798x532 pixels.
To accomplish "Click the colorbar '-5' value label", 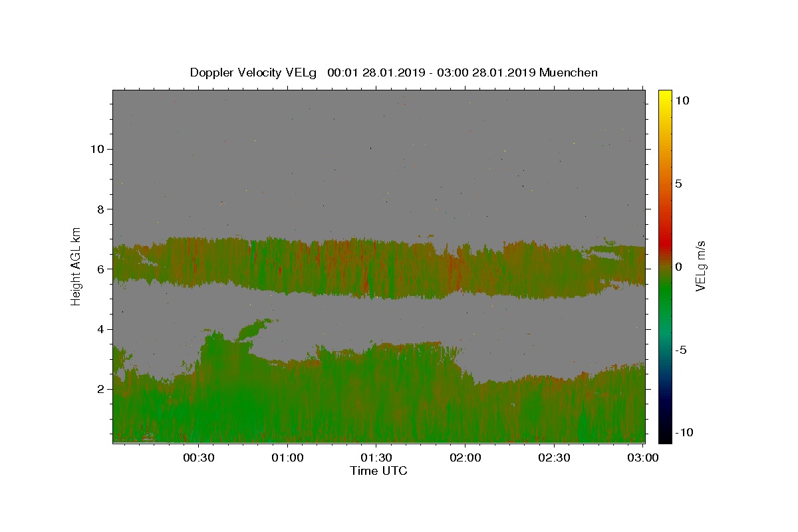I will pos(680,350).
